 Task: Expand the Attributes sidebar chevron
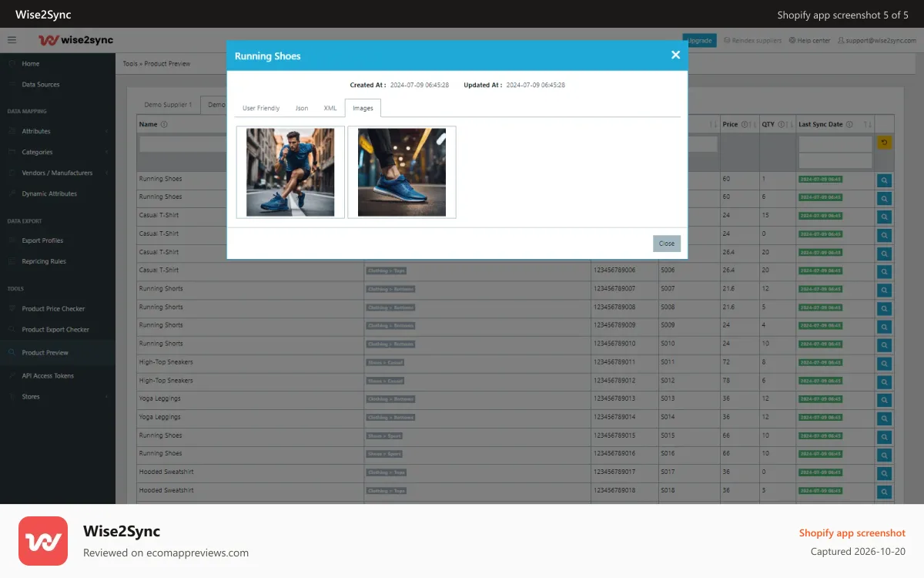106,132
